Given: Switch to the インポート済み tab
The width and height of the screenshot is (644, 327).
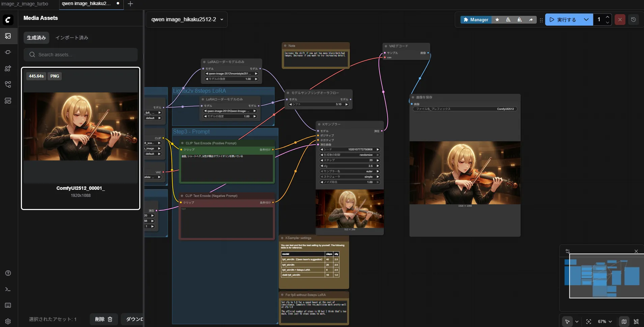Looking at the screenshot, I should (72, 38).
